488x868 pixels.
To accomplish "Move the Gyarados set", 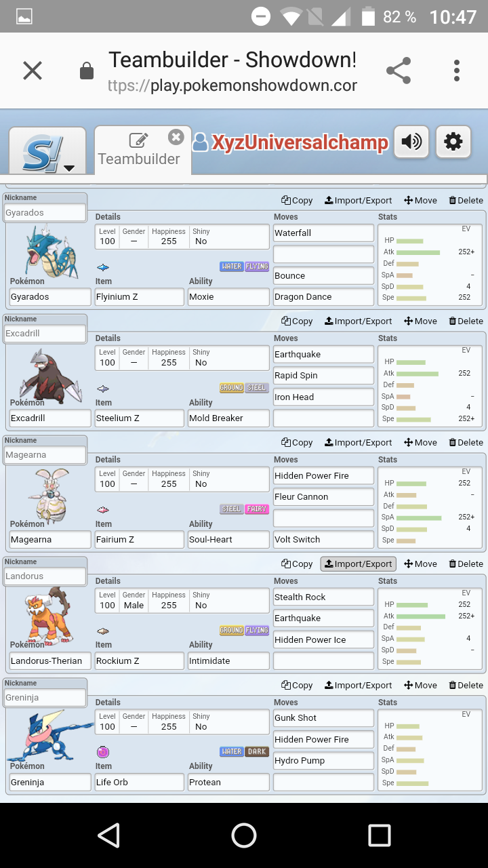I will [x=420, y=200].
